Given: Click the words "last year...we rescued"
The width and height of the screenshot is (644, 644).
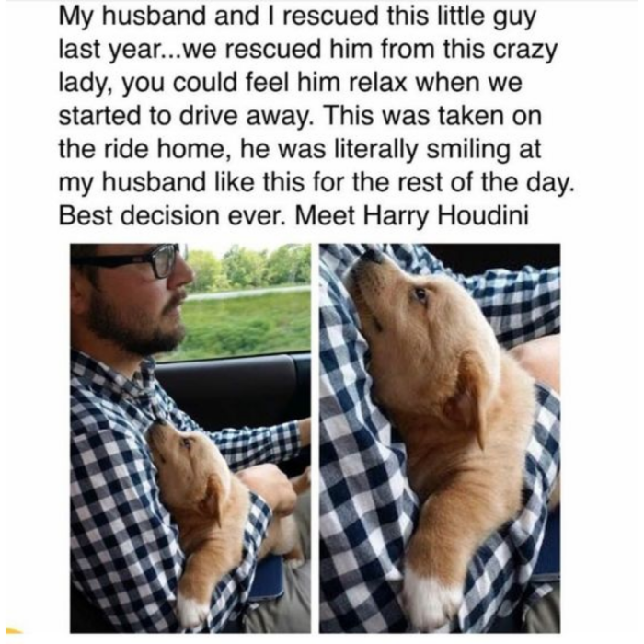Looking at the screenshot, I should point(190,50).
